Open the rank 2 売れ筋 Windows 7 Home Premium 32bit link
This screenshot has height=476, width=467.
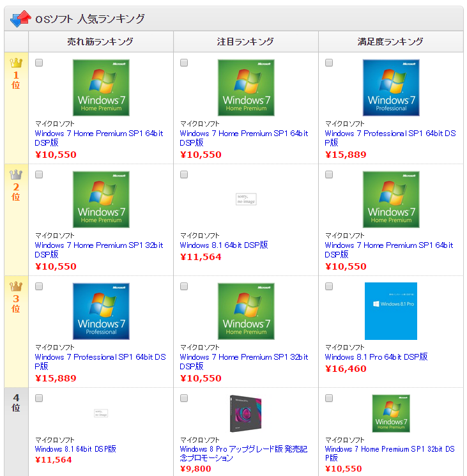(x=99, y=250)
